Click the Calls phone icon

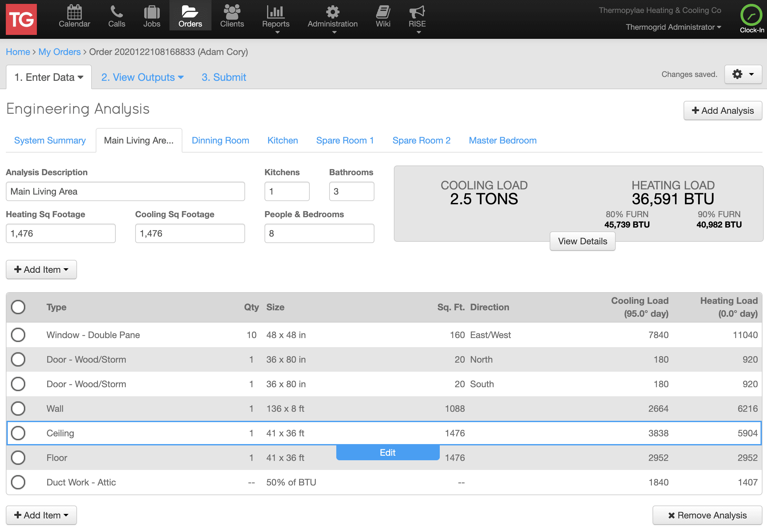(116, 13)
